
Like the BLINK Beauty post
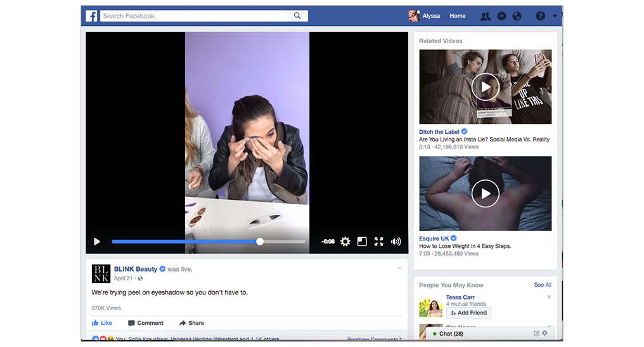(102, 323)
